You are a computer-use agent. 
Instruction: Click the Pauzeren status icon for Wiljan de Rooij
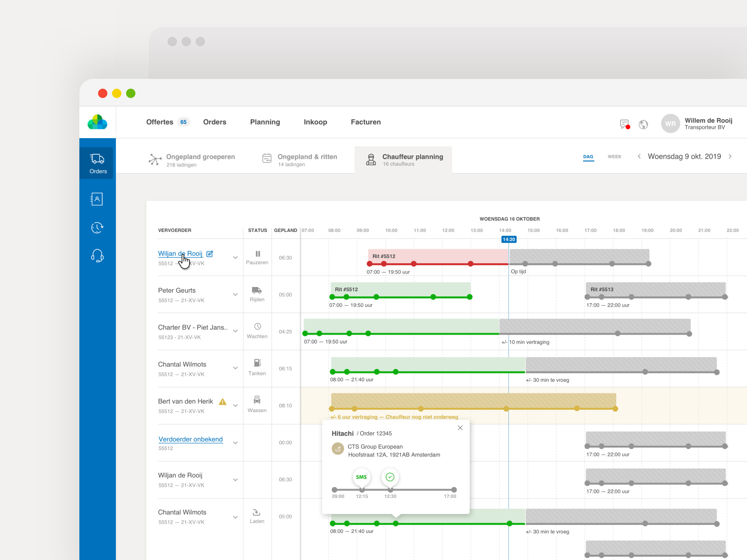pos(257,253)
